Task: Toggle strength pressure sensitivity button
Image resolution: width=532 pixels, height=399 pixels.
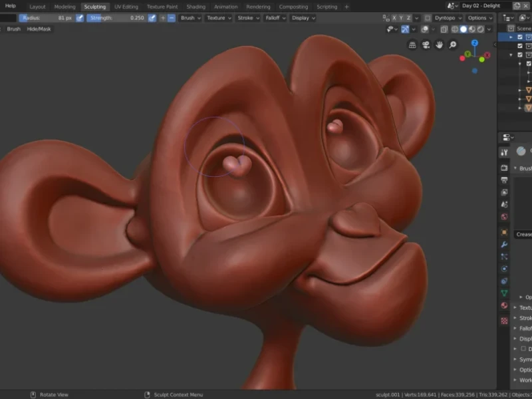Action: click(152, 18)
